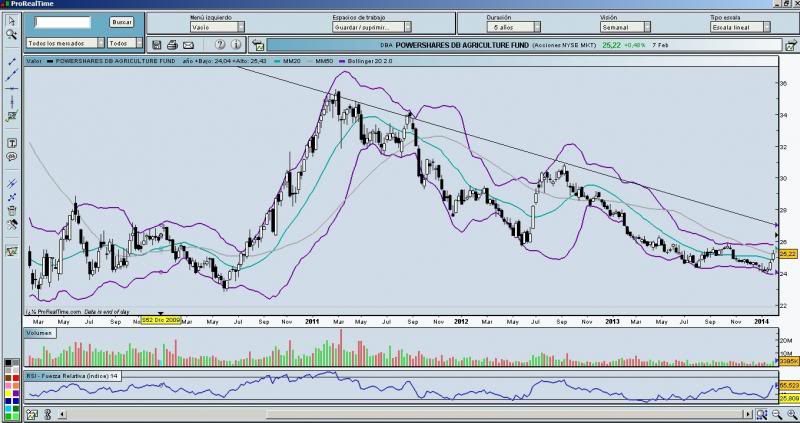
Task: Click the chart list icon left of DBA title
Action: [258, 45]
